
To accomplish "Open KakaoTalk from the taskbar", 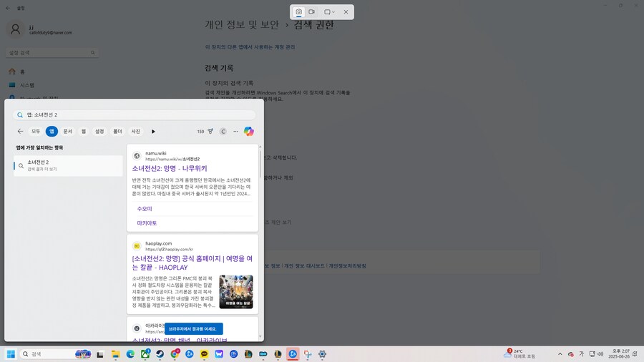I will pyautogui.click(x=204, y=354).
